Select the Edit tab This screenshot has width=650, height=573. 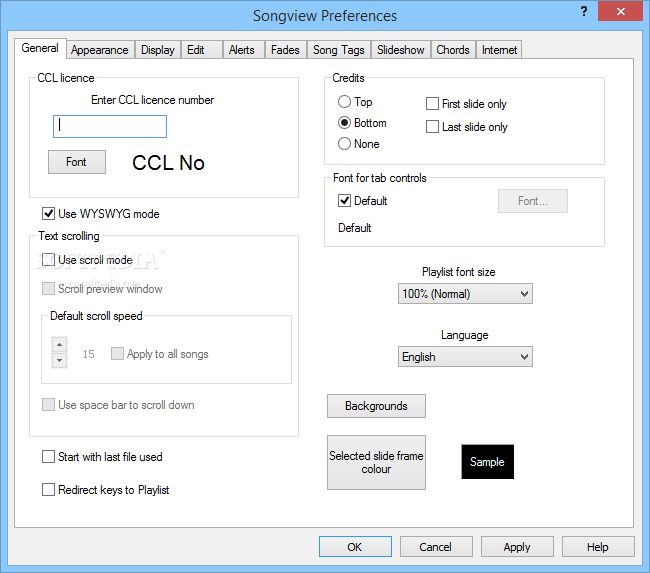point(202,50)
